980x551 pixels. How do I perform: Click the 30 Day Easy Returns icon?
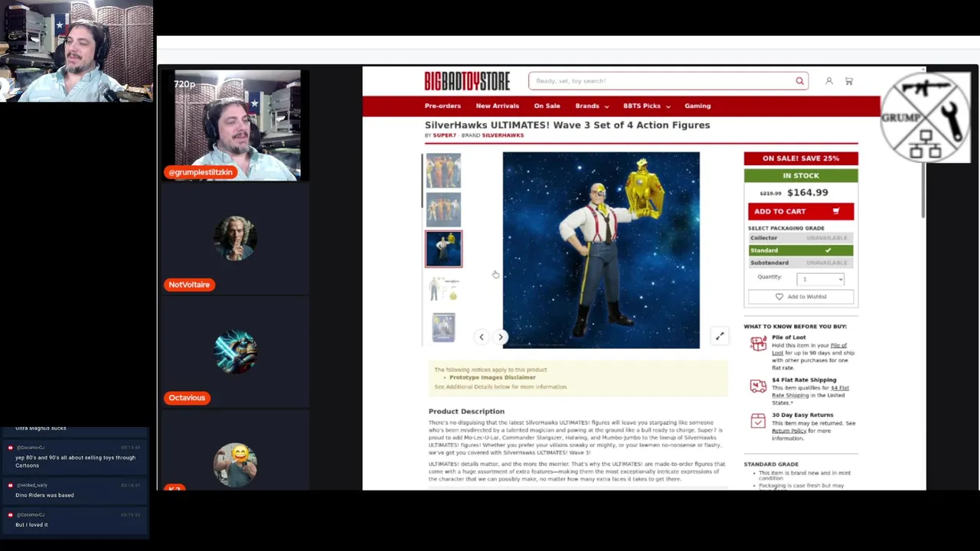[758, 421]
